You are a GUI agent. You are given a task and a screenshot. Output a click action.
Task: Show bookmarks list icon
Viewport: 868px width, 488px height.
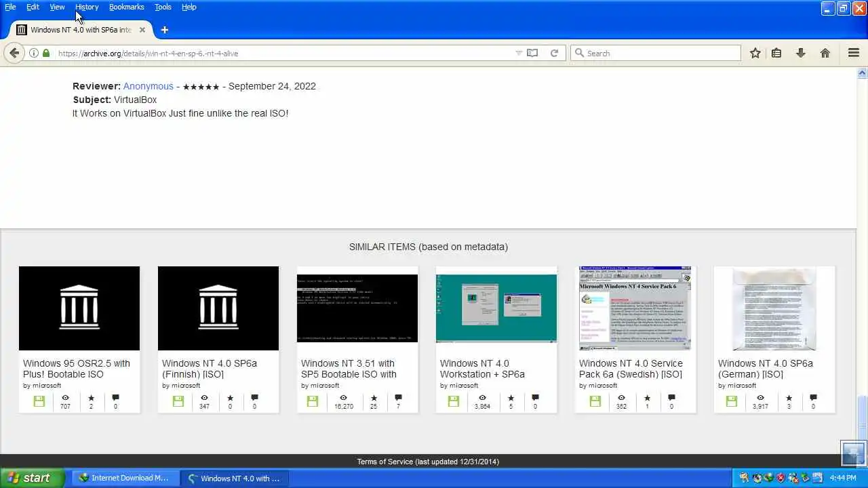(776, 53)
